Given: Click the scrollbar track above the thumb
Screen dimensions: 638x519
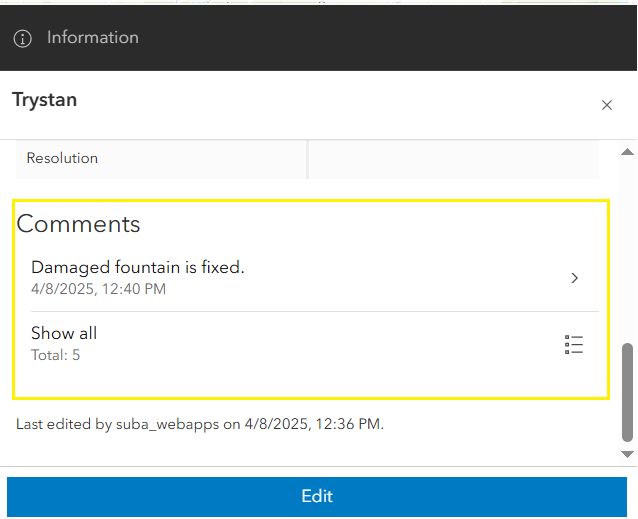Looking at the screenshot, I should (628, 250).
